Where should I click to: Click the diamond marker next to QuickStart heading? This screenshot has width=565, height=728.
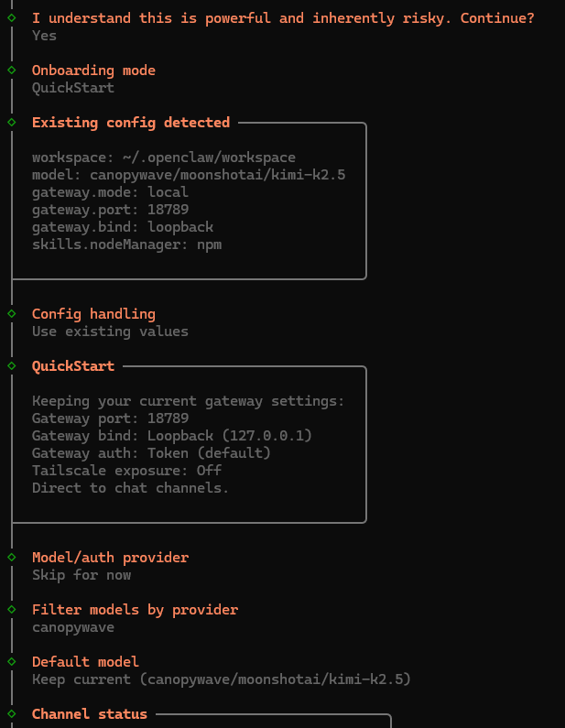point(11,365)
